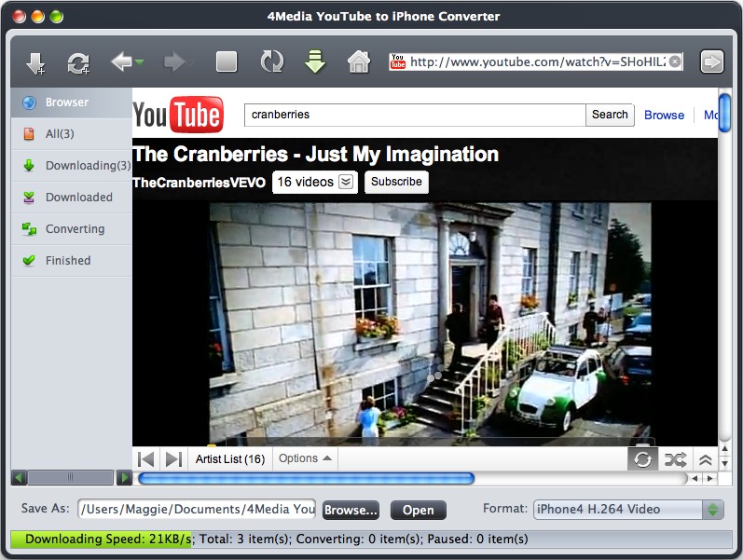Screen dimensions: 743x560
Task: Open the All(3) list
Action: (x=72, y=133)
